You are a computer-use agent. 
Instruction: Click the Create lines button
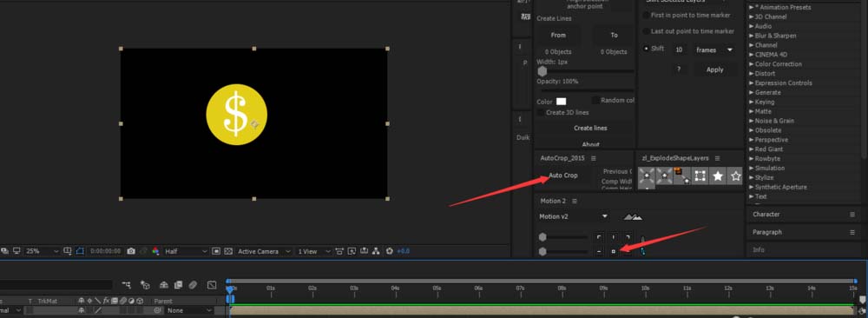[x=590, y=128]
